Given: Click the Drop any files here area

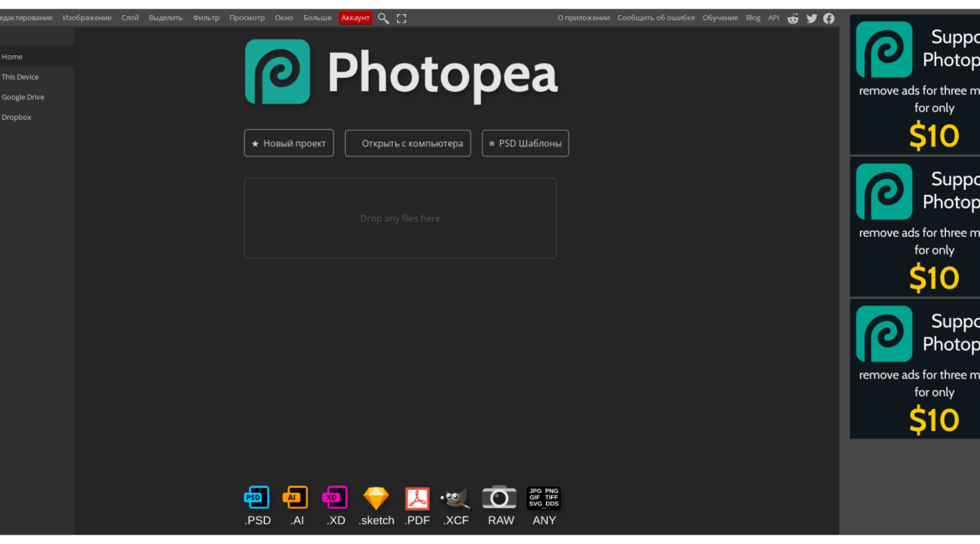Looking at the screenshot, I should click(x=400, y=218).
